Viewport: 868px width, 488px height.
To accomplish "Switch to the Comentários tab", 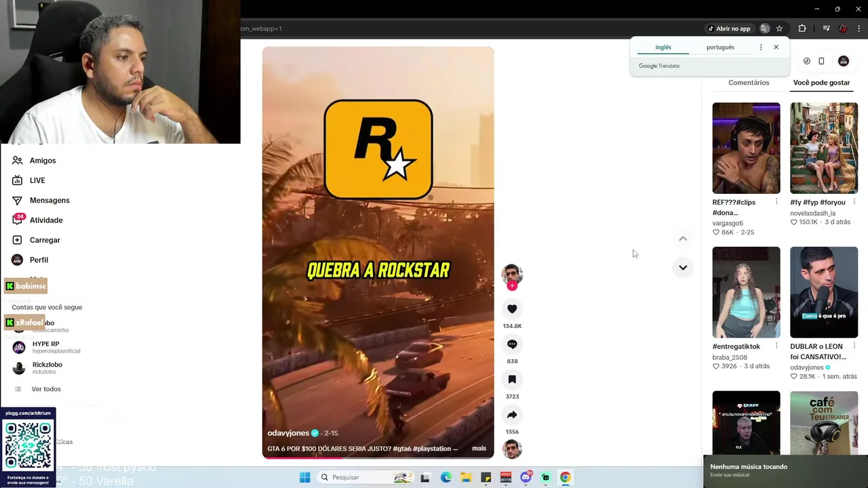I will coord(749,83).
